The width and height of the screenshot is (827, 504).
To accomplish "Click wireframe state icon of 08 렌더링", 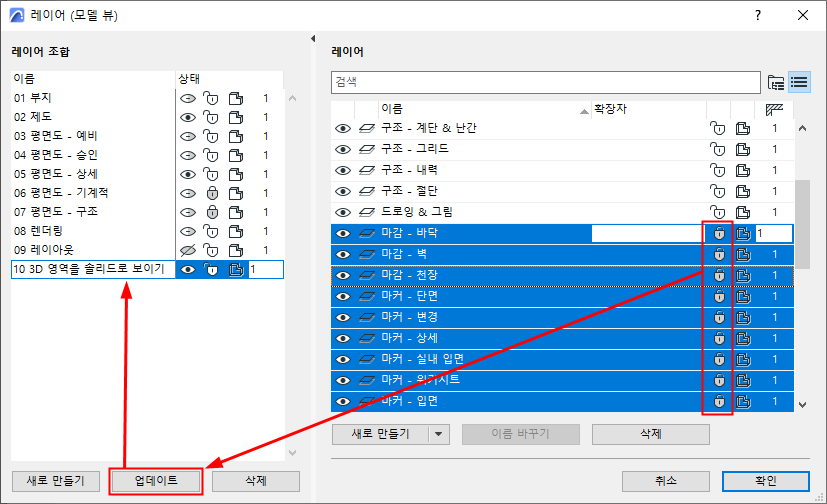I will click(x=236, y=231).
